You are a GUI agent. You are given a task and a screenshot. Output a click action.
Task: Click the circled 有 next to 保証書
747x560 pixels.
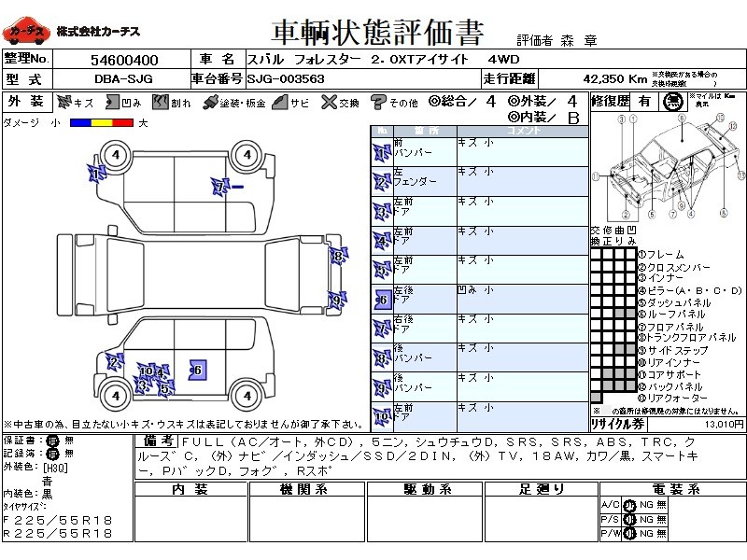[52, 441]
